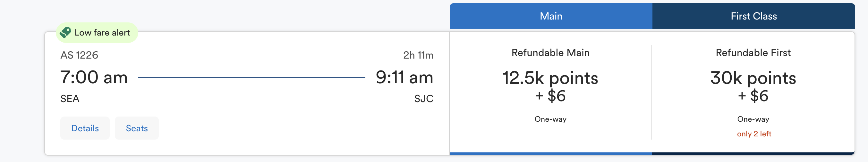Screen dimensions: 868x162
Task: Click the SJC destination airport code
Action: (x=423, y=99)
